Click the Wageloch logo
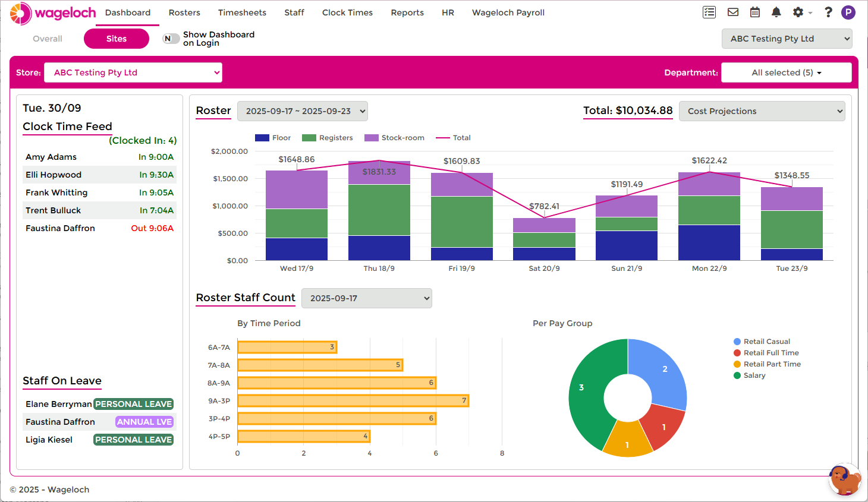The height and width of the screenshot is (502, 868). point(52,12)
